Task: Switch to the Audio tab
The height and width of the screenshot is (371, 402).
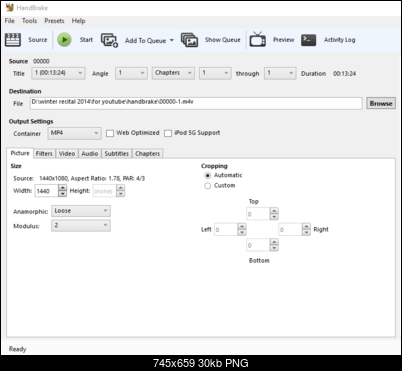Action: [90, 153]
